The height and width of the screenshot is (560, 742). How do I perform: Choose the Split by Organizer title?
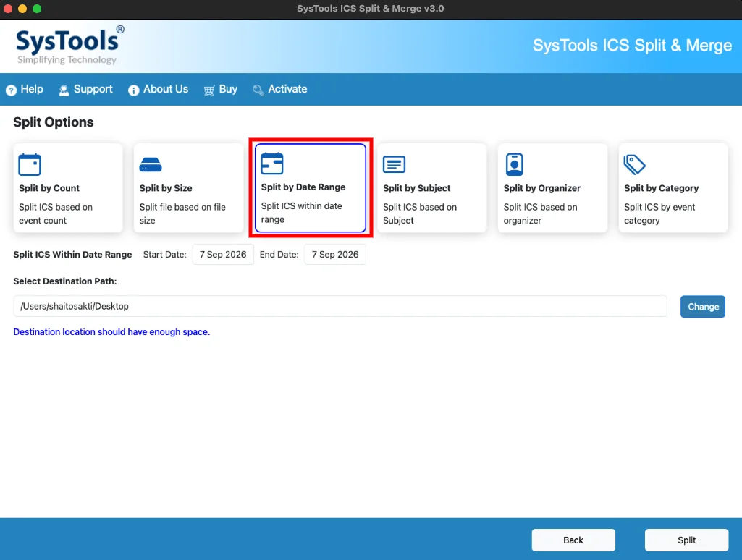point(541,188)
